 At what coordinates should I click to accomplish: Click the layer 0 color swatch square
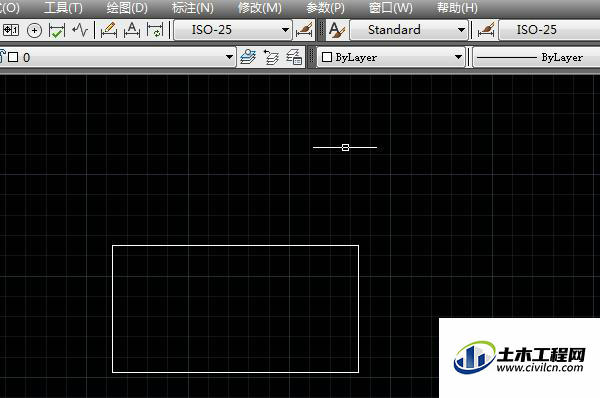point(13,57)
